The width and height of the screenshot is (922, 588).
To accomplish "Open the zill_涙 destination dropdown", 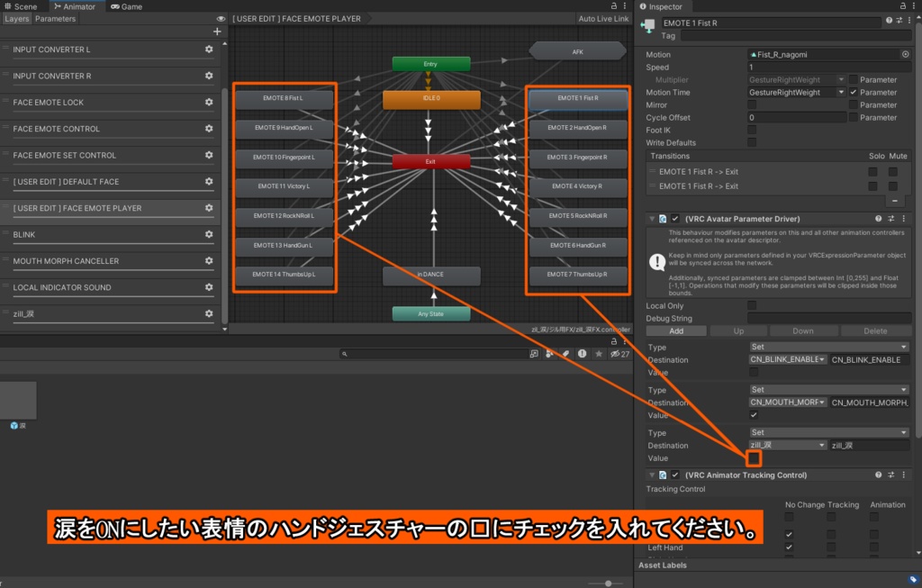I will (x=787, y=445).
